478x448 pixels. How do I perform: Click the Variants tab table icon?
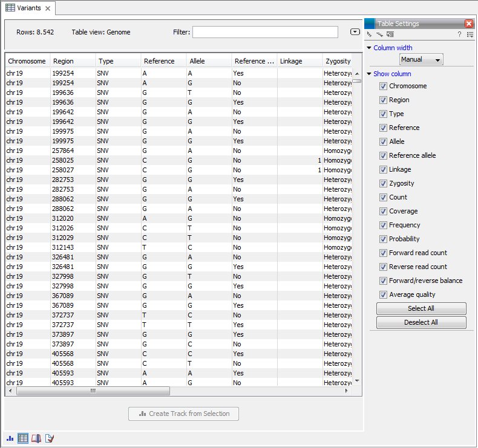tap(10, 8)
